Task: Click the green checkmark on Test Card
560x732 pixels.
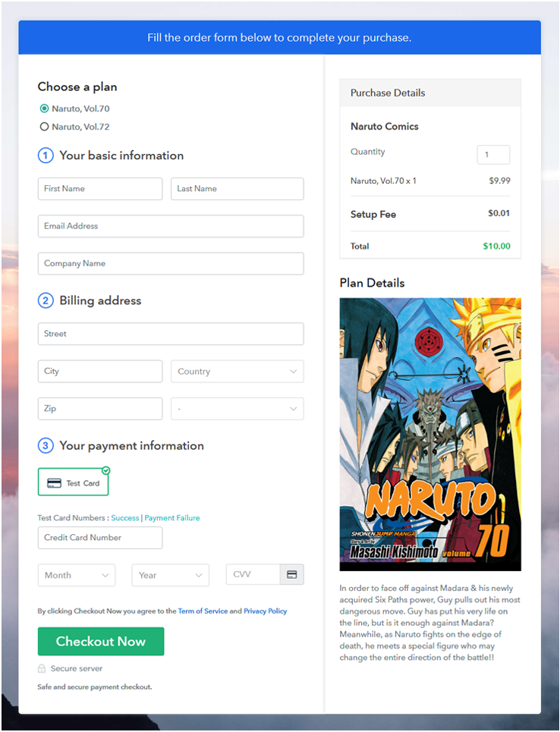Action: (x=106, y=470)
